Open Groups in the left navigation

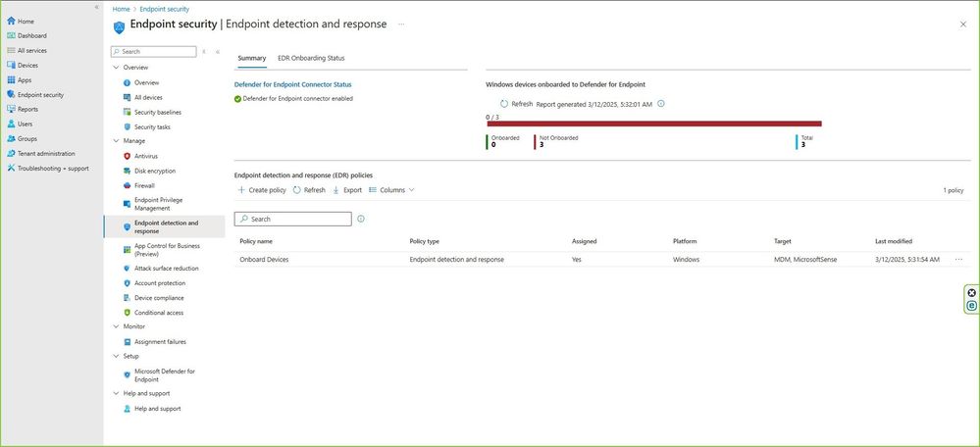(22, 138)
